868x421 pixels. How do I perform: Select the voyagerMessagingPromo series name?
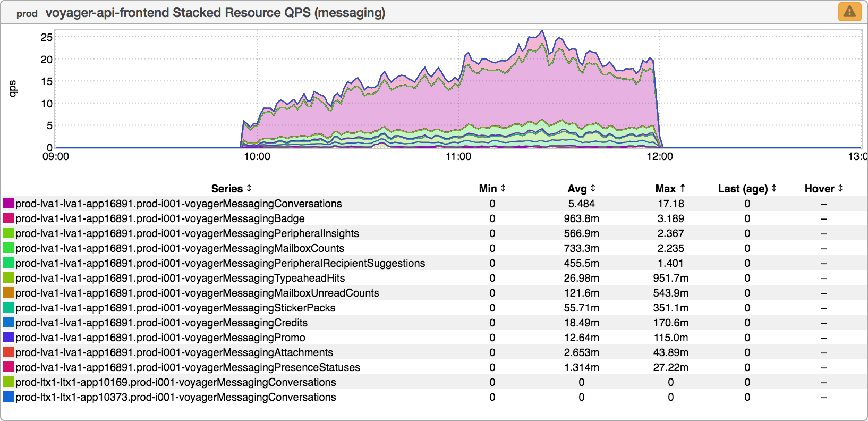coord(160,338)
